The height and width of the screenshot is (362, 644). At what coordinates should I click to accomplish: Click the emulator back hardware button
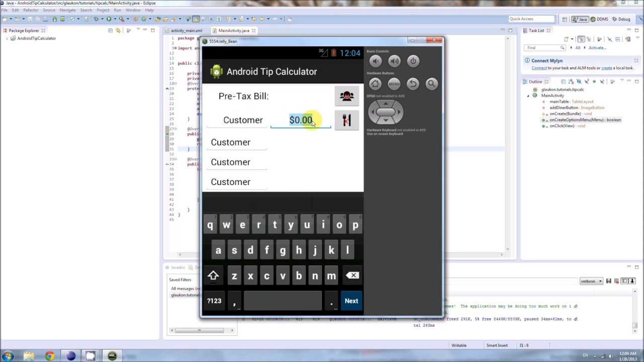point(413,84)
